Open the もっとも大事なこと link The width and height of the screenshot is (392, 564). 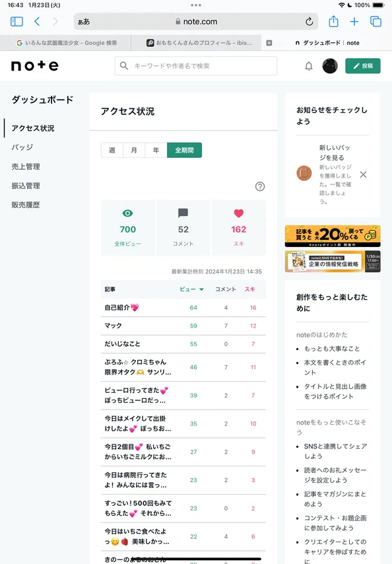point(332,349)
